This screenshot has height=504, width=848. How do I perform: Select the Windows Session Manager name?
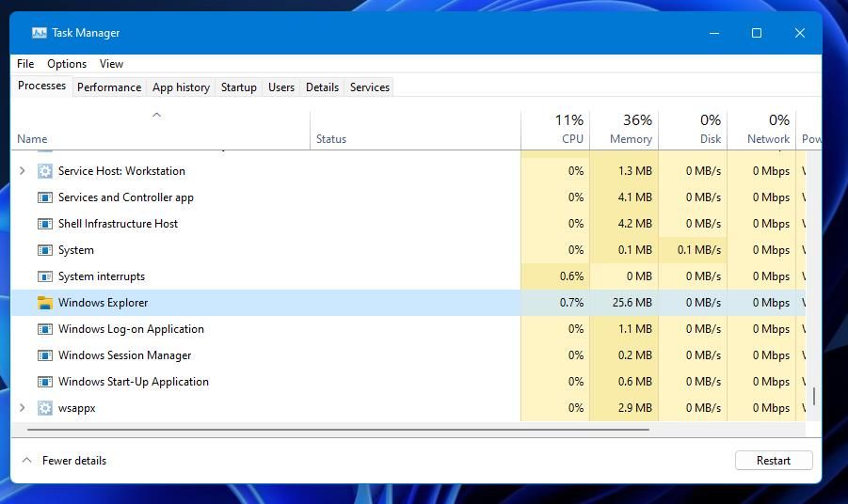[124, 355]
